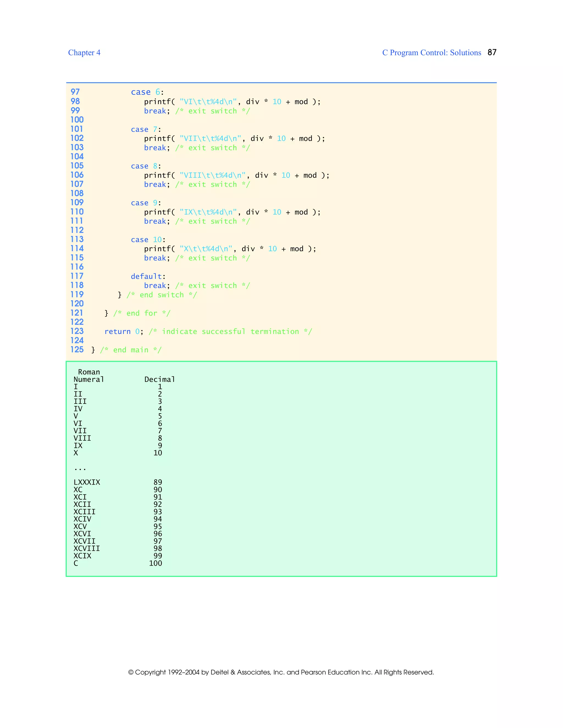Click line number 113
Viewport: 563px width, 728px height.
(x=77, y=239)
